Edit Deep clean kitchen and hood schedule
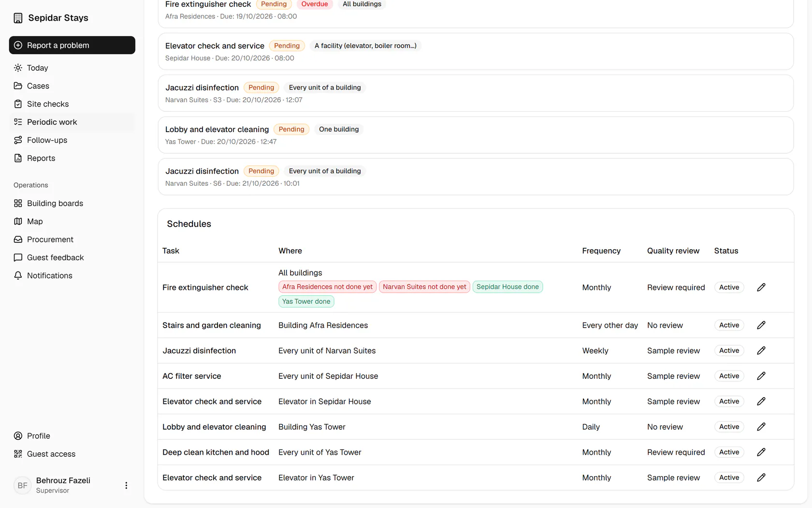Viewport: 812px width, 508px height. (761, 452)
